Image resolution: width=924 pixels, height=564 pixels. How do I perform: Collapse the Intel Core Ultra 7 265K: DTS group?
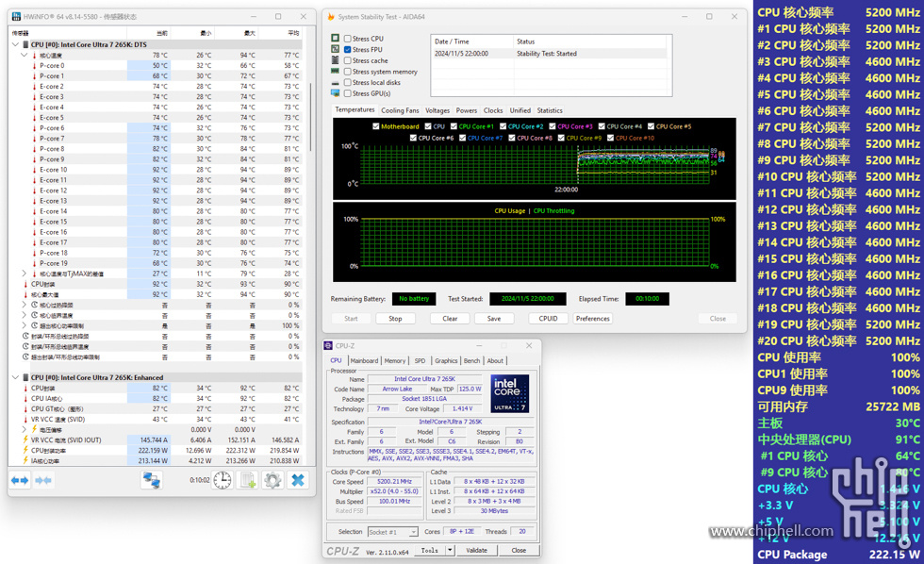pos(15,44)
